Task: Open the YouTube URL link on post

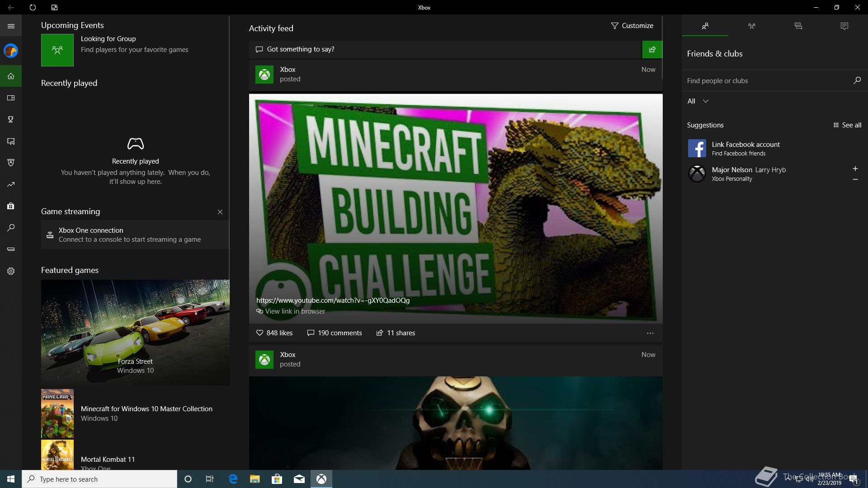Action: click(333, 300)
